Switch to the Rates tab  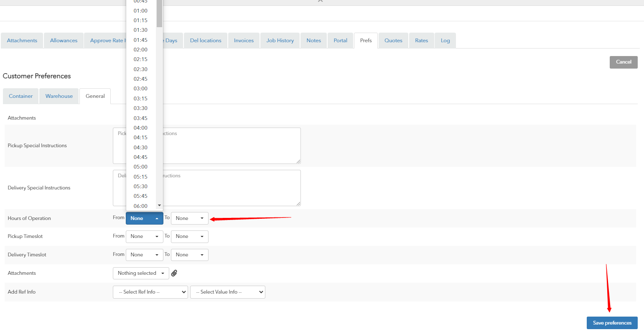422,41
